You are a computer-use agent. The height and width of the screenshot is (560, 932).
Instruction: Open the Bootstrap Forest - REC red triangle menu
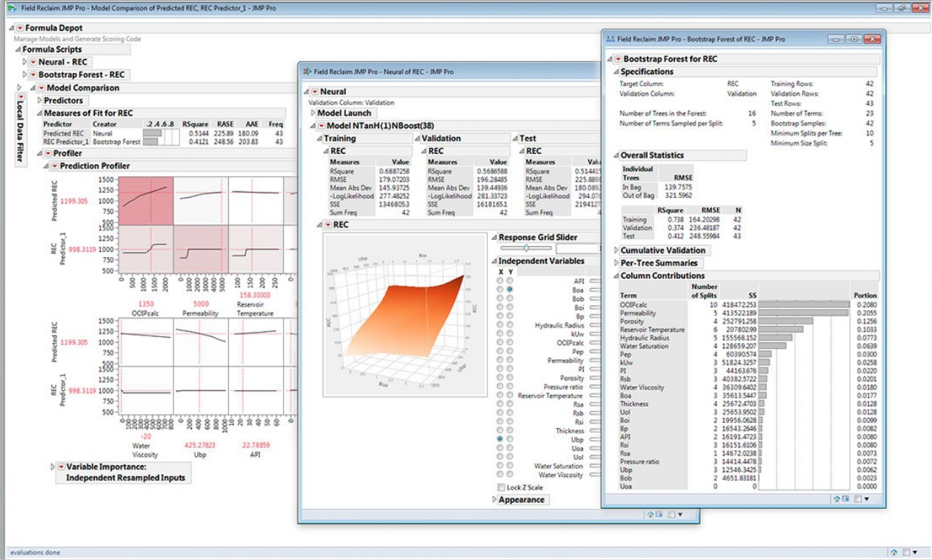(x=33, y=75)
